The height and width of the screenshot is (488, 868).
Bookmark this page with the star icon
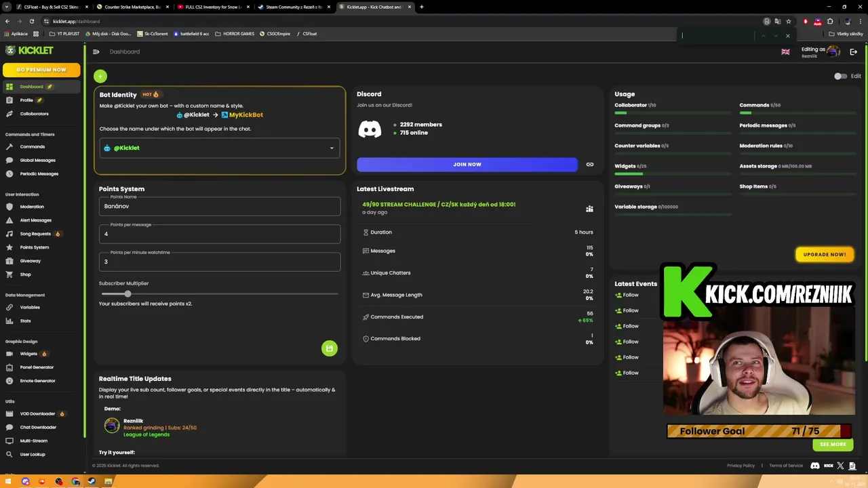788,21
